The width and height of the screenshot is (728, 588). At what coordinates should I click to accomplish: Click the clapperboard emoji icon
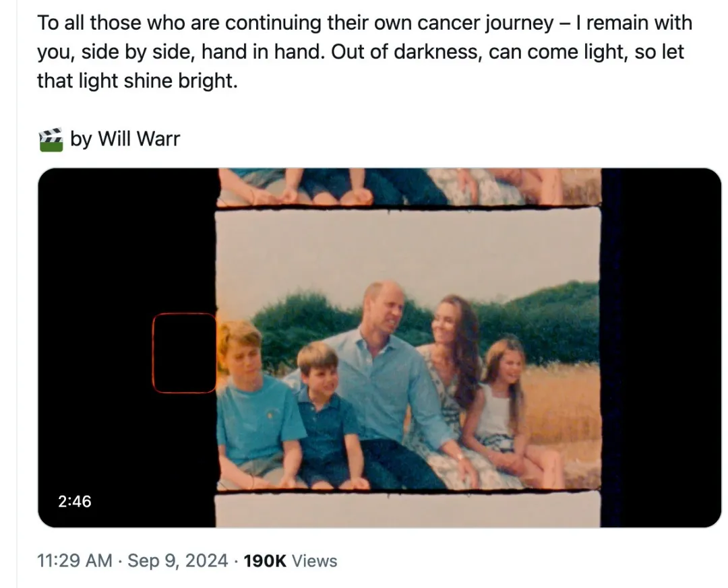click(51, 139)
